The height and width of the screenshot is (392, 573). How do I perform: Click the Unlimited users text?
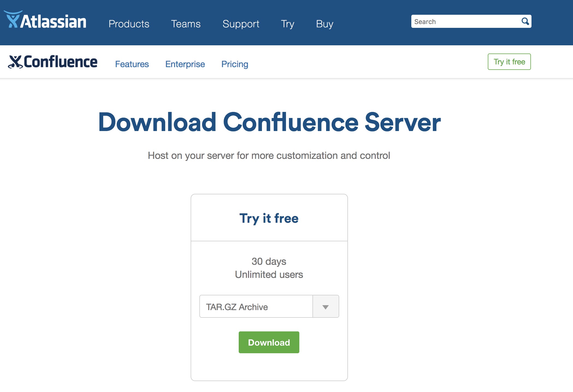[269, 275]
